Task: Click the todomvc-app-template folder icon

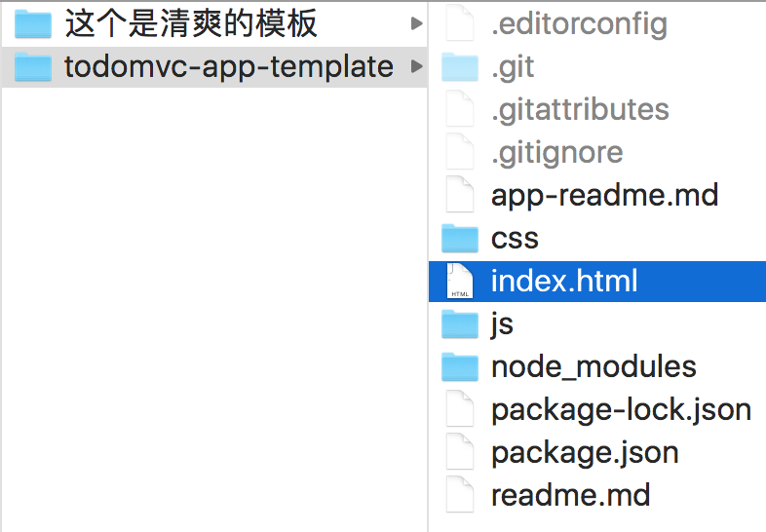Action: tap(33, 67)
